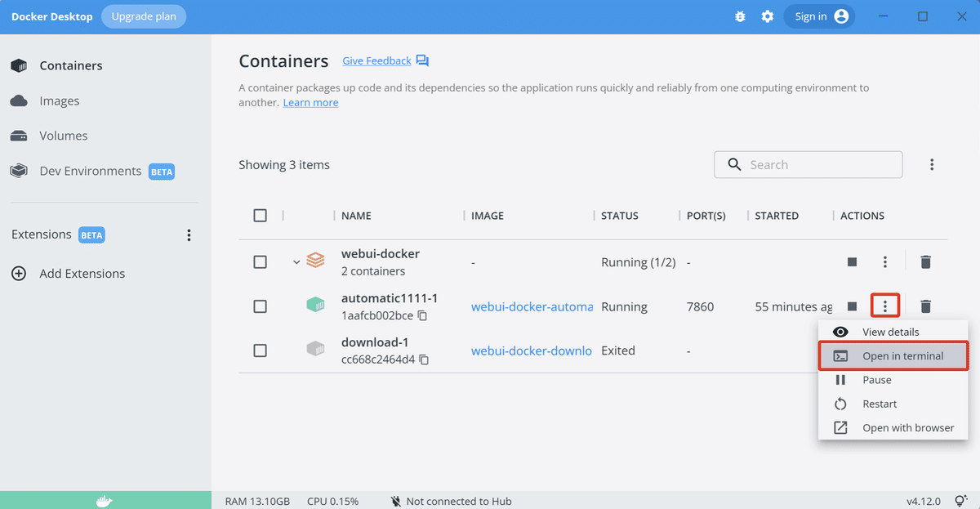
Task: Delete the automatic1111-1 container
Action: click(925, 306)
